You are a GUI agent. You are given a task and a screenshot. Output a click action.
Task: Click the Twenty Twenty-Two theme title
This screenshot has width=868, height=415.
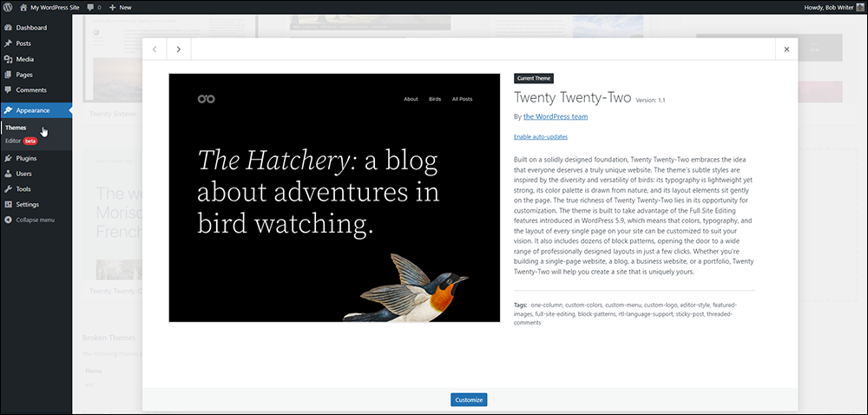click(x=572, y=97)
